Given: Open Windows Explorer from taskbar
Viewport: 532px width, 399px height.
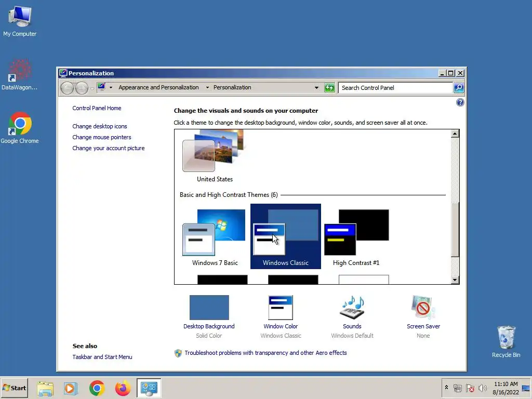Looking at the screenshot, I should click(x=45, y=388).
